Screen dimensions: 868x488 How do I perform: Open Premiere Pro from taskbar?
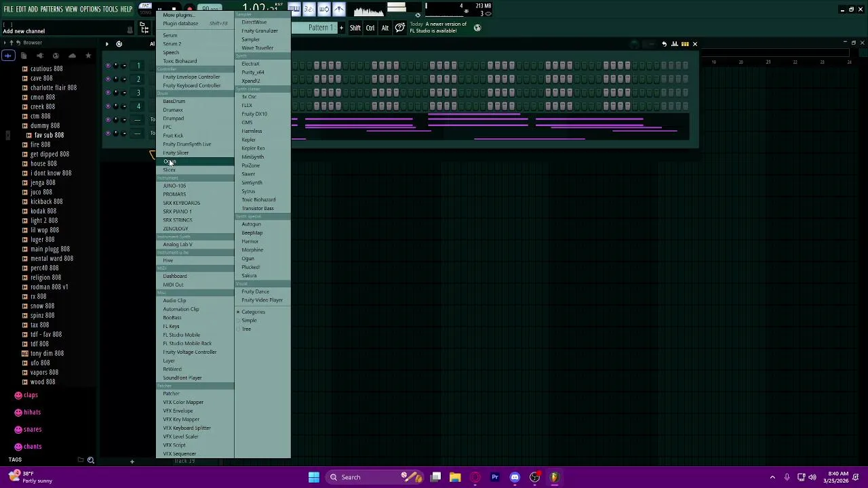click(x=495, y=477)
